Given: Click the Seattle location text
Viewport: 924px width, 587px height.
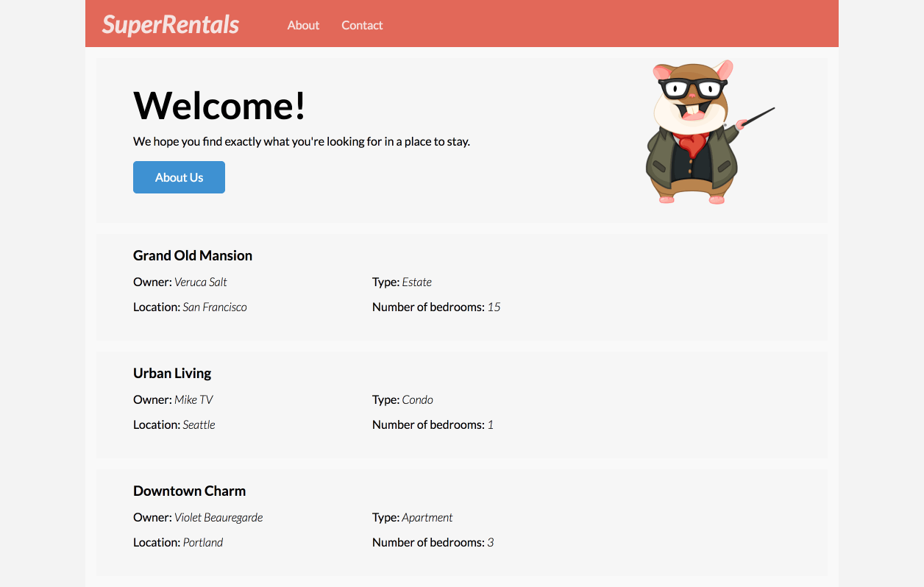Looking at the screenshot, I should (x=199, y=424).
